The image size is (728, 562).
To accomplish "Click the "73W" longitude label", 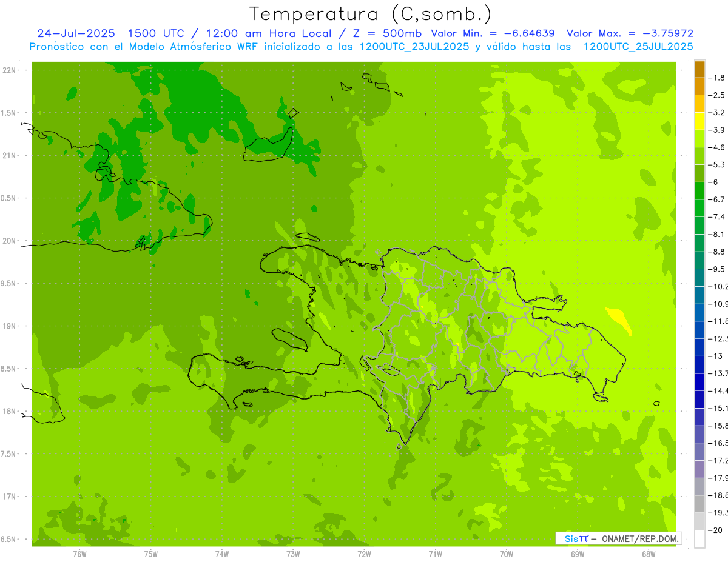I will [x=293, y=554].
